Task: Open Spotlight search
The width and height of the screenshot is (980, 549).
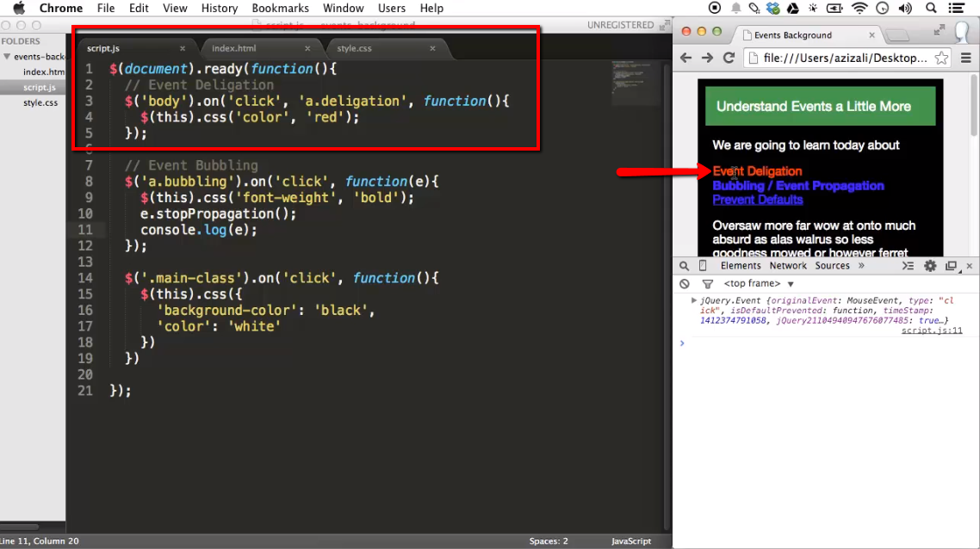Action: pyautogui.click(x=931, y=8)
